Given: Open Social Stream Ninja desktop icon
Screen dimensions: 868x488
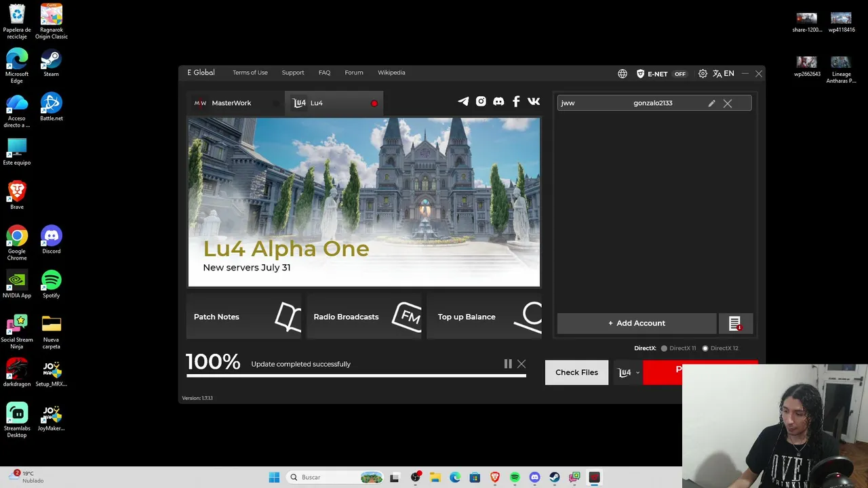Looking at the screenshot, I should (17, 332).
